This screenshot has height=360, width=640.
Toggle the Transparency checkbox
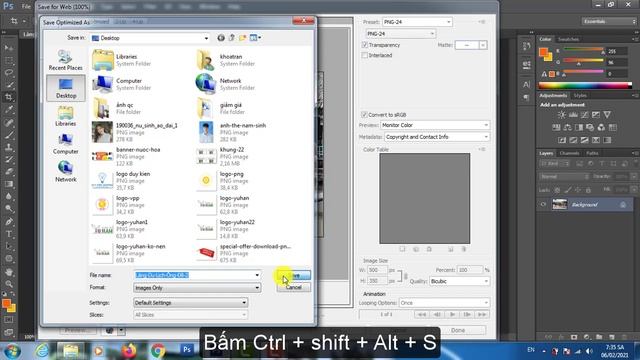click(364, 45)
